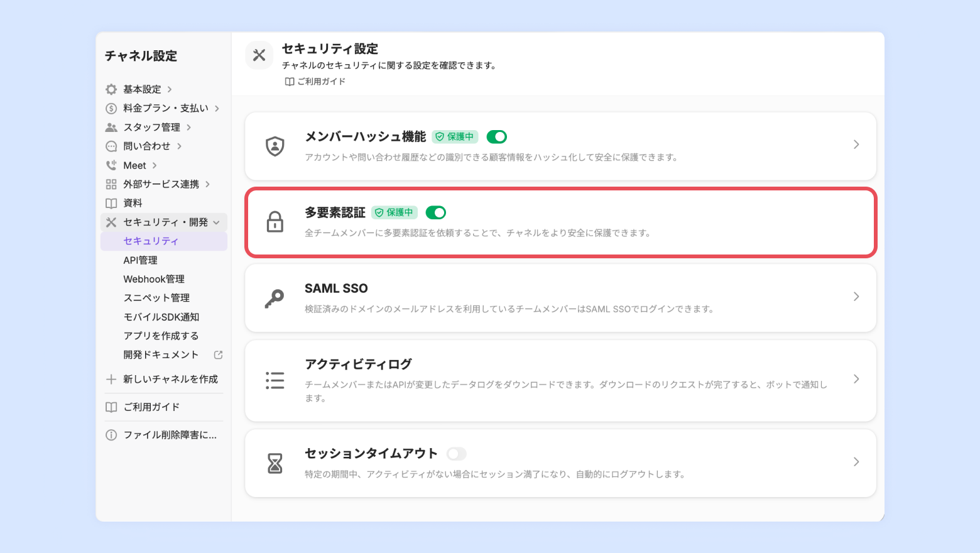The height and width of the screenshot is (553, 980).
Task: Click the plus icon beside 新しいチャネルを作成
Action: coord(111,379)
